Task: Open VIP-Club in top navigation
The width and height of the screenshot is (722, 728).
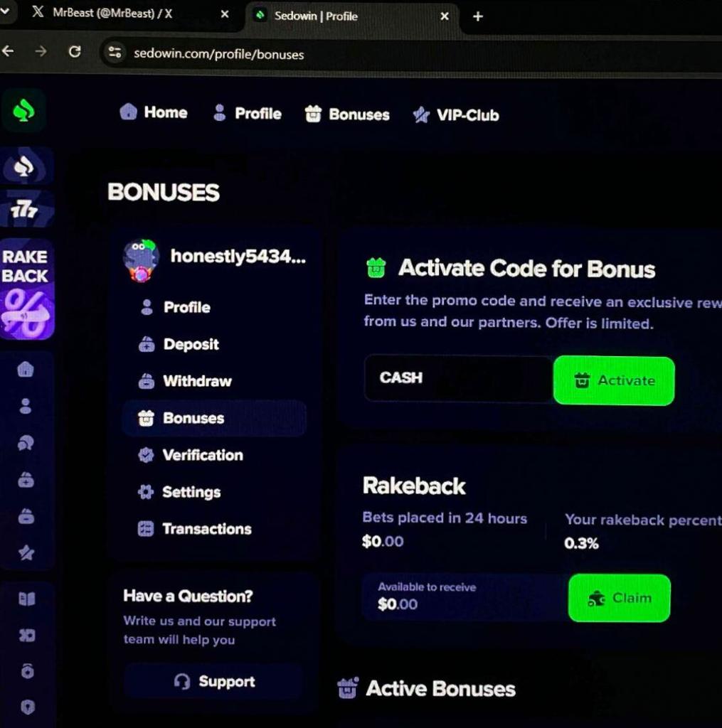Action: pos(456,114)
